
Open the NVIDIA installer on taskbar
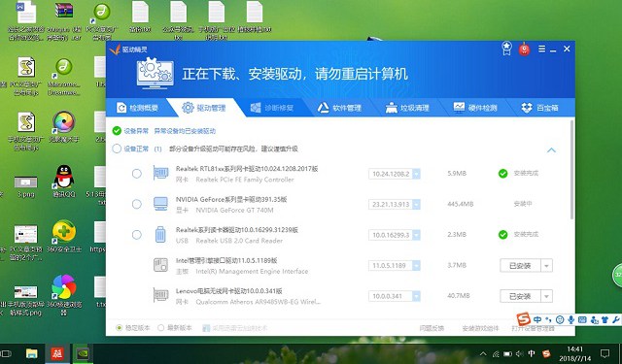pos(83,353)
